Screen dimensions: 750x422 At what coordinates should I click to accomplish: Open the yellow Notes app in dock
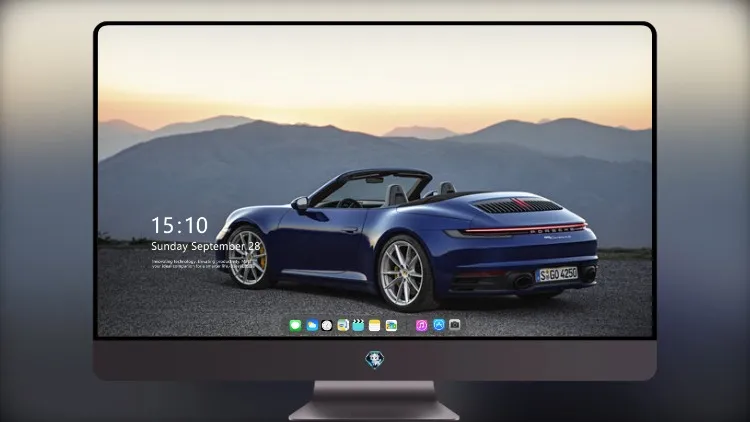(x=375, y=325)
